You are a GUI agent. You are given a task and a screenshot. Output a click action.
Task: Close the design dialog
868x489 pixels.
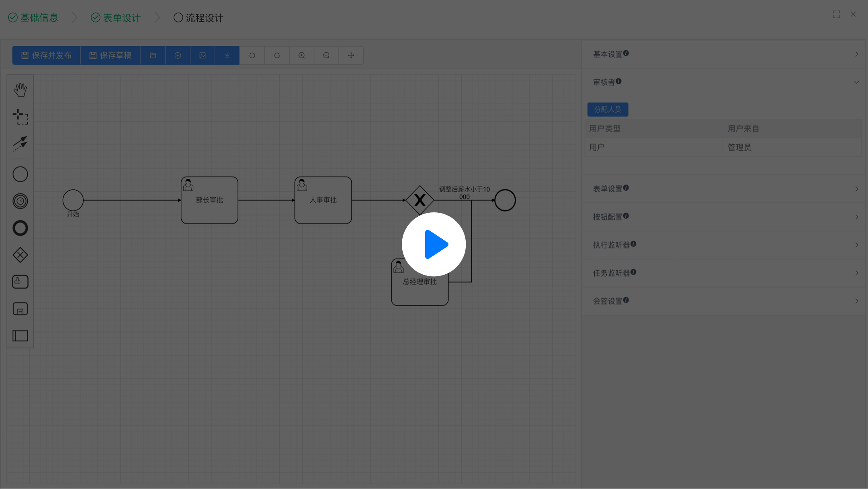coord(853,14)
